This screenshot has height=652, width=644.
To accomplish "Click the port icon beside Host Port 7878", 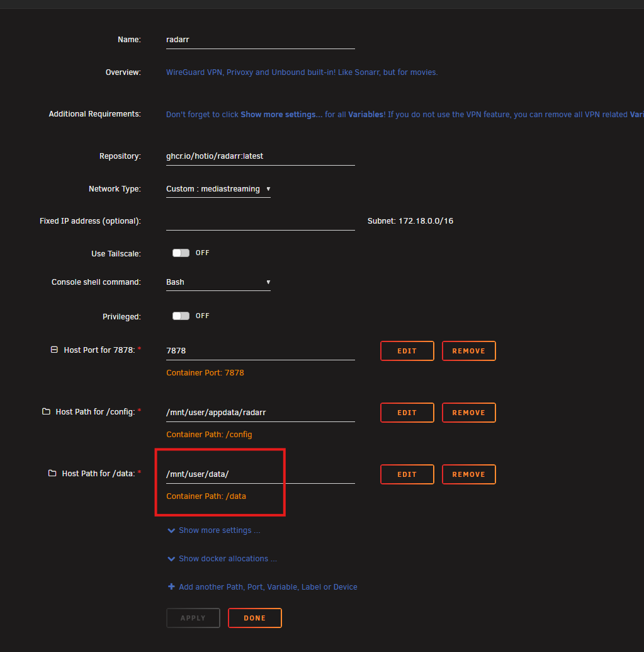I will [x=54, y=350].
